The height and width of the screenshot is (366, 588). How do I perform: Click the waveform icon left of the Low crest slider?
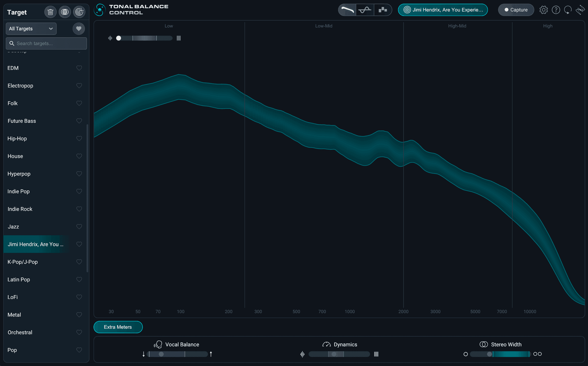pos(110,38)
